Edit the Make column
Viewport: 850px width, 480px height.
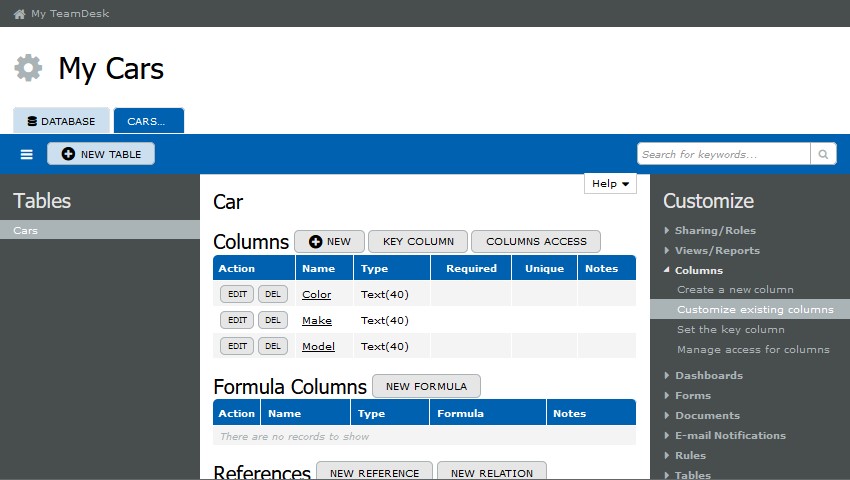237,321
